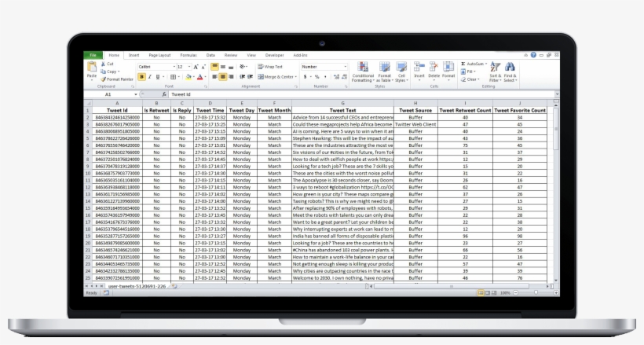Click the Increase Decimal icon
The width and height of the screenshot is (644, 345).
[336, 77]
